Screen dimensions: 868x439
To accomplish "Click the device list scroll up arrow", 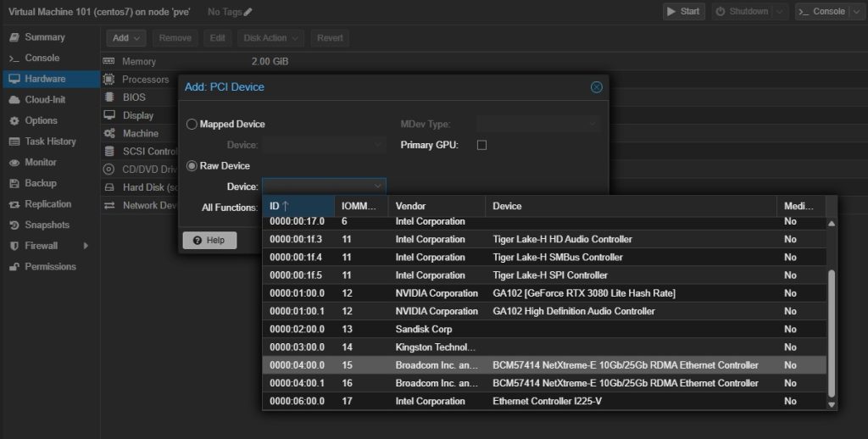I will 831,224.
